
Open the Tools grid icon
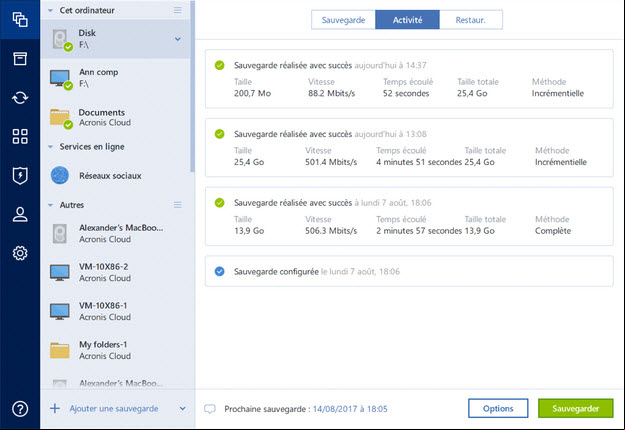[x=20, y=136]
